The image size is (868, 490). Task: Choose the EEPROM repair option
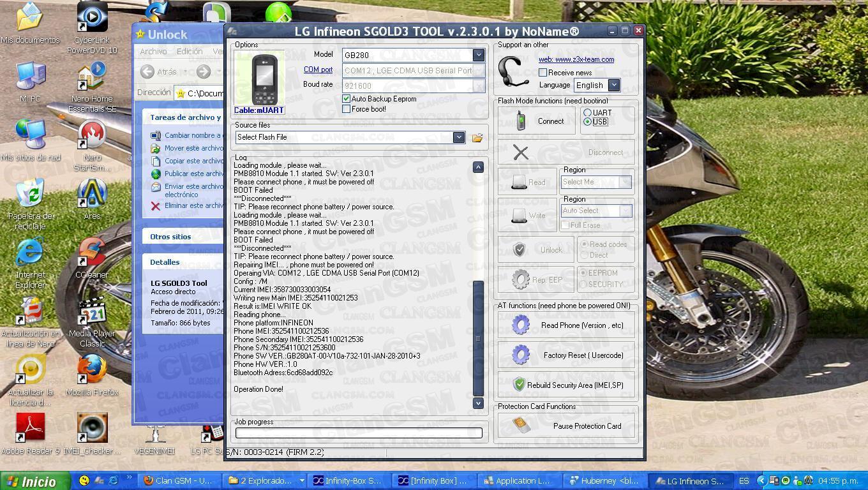tap(583, 273)
